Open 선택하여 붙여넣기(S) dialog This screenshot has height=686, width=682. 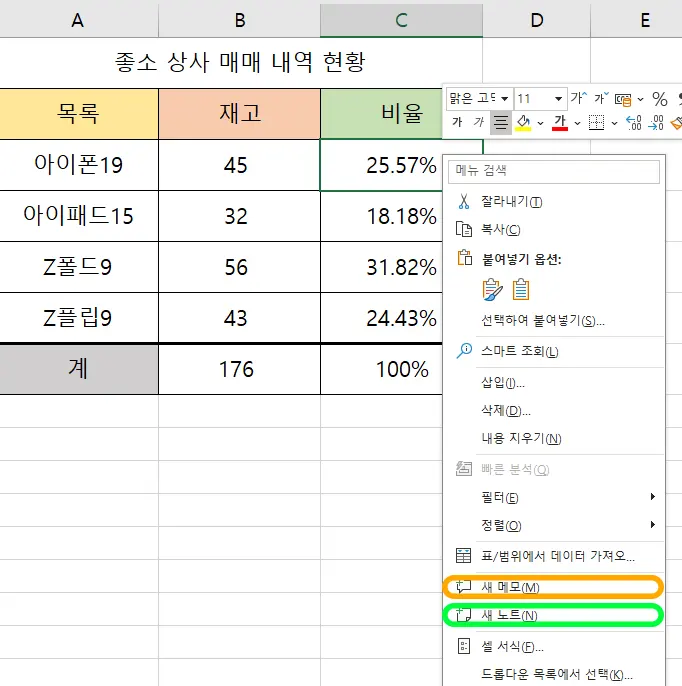click(x=554, y=321)
